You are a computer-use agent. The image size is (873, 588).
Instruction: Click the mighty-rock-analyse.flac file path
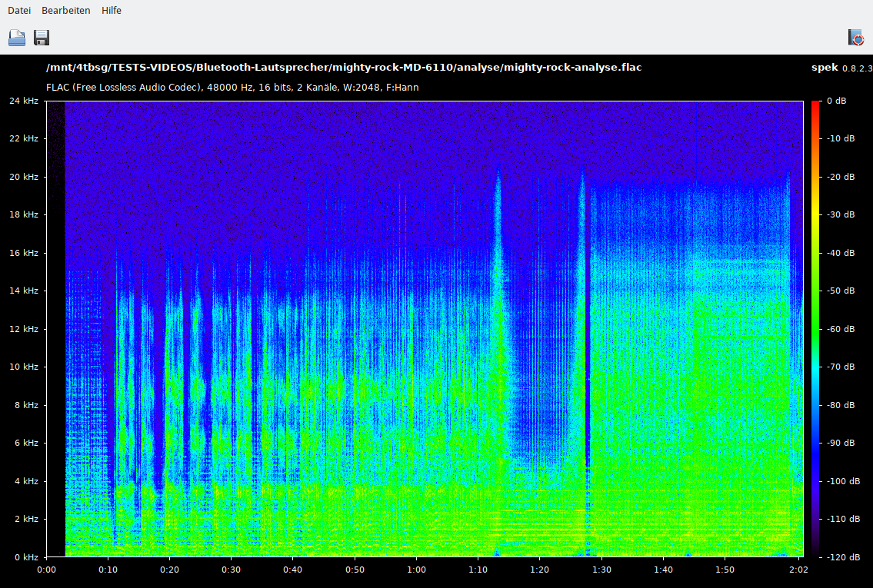(x=344, y=68)
